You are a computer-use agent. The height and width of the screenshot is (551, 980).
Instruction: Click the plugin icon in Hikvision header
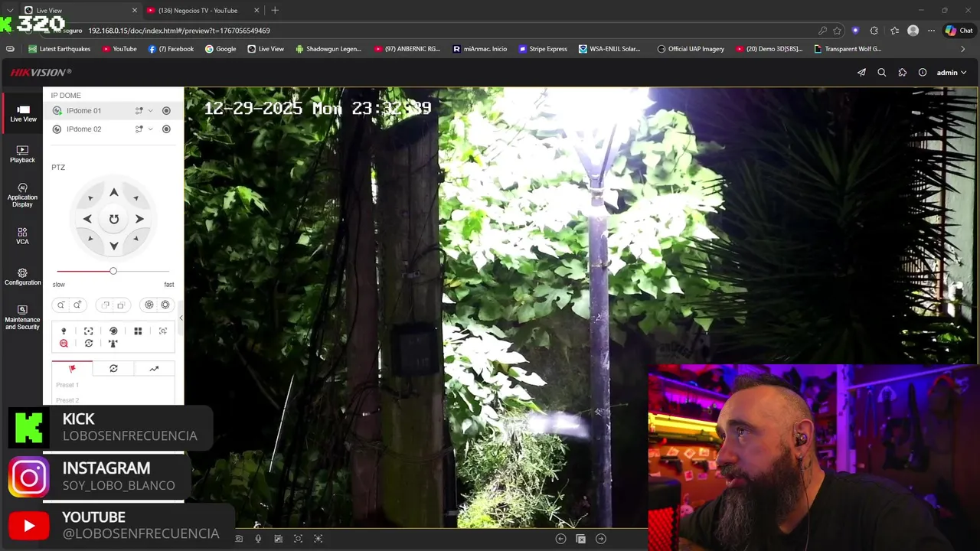pyautogui.click(x=903, y=73)
